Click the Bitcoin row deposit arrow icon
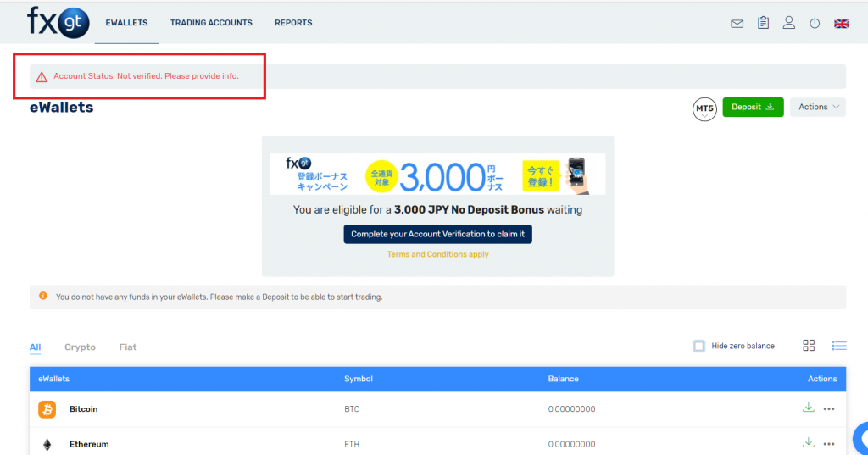This screenshot has height=455, width=868. pos(809,408)
